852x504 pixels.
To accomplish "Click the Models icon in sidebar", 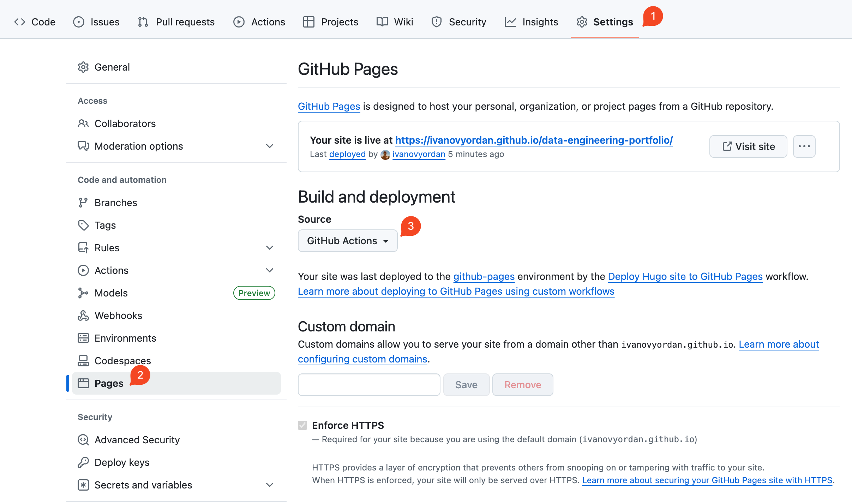I will [83, 293].
